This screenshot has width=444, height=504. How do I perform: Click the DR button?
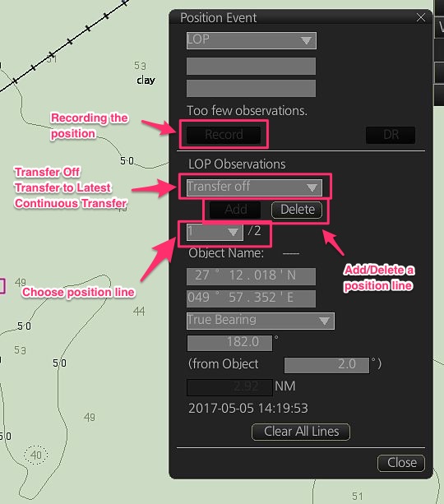(391, 135)
